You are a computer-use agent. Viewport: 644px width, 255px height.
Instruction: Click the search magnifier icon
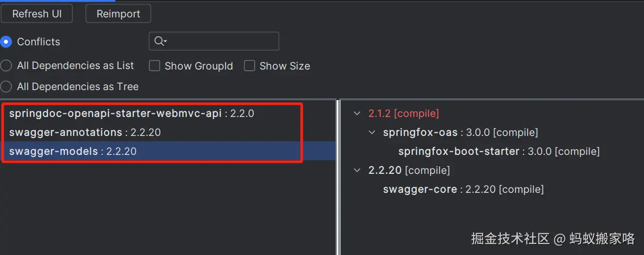160,41
